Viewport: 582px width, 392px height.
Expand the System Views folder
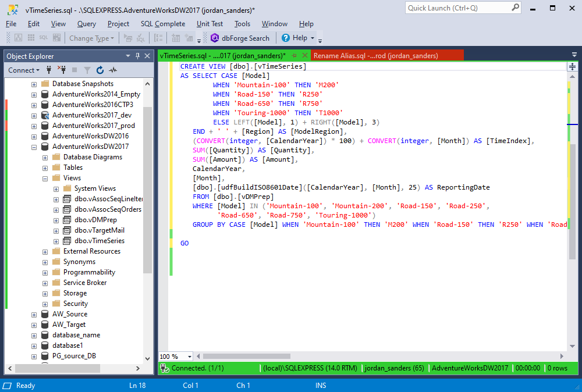coord(56,189)
